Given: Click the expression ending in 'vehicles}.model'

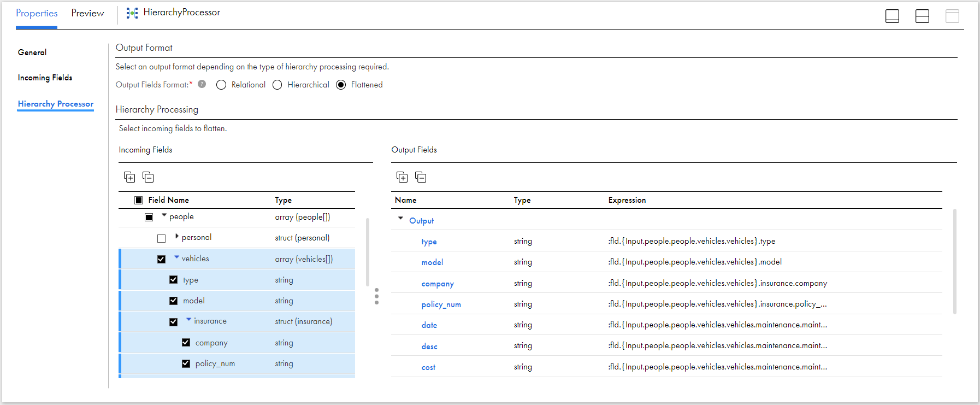Looking at the screenshot, I should [695, 262].
